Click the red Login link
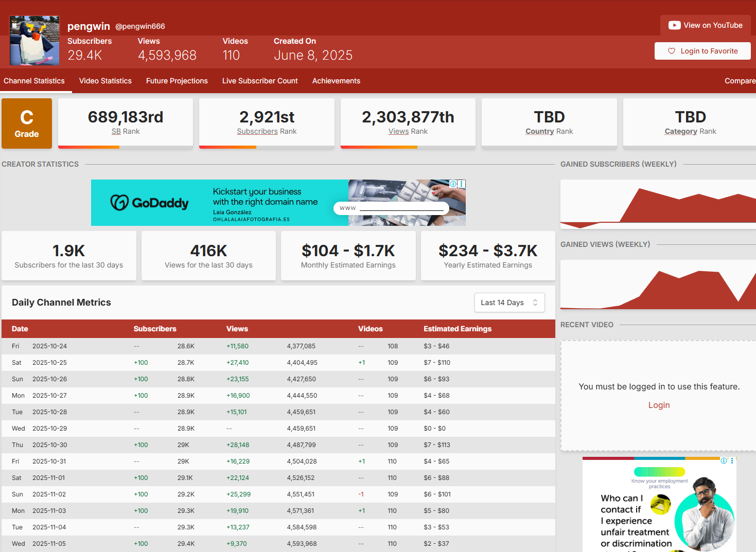This screenshot has height=552, width=756. click(x=659, y=405)
